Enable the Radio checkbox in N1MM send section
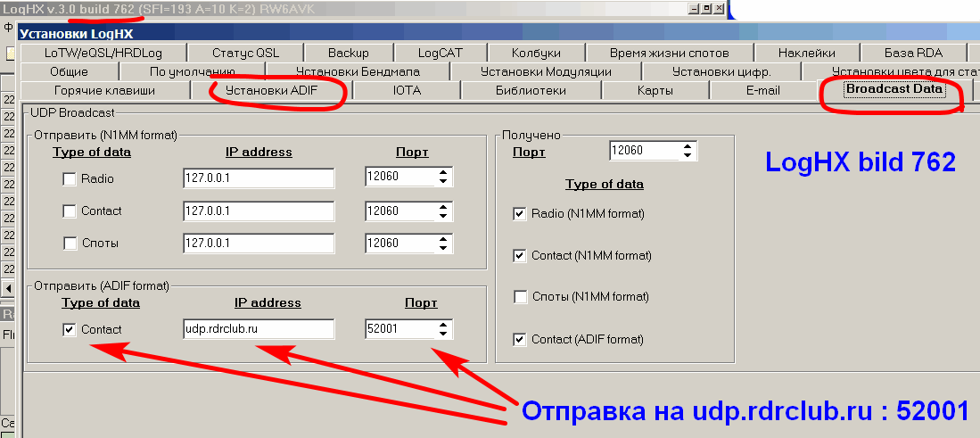 point(70,179)
